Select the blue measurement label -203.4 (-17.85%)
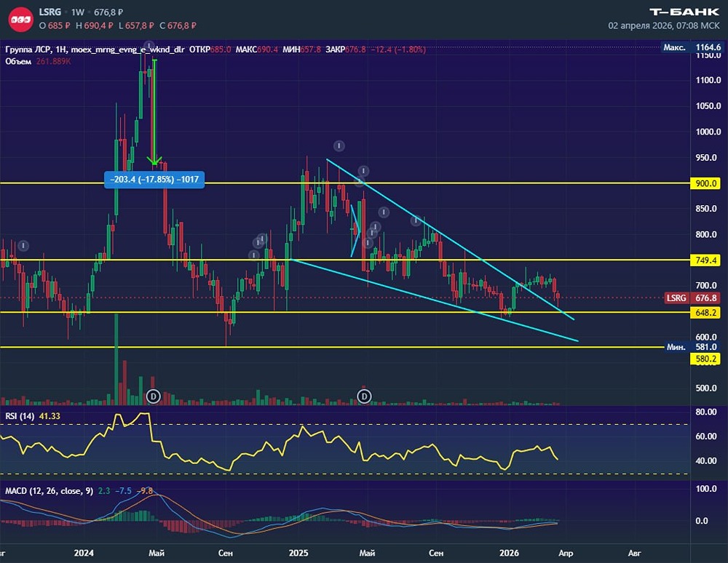Viewport: 728px width, 563px height. click(x=154, y=180)
